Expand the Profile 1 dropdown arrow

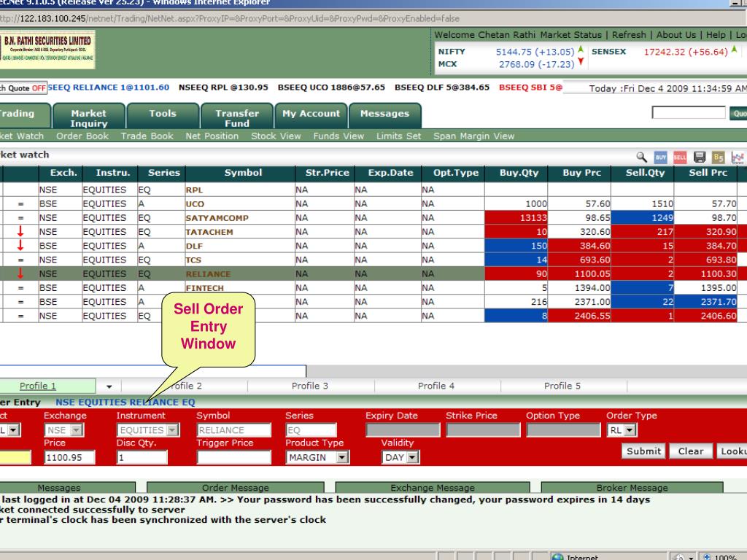click(x=109, y=386)
